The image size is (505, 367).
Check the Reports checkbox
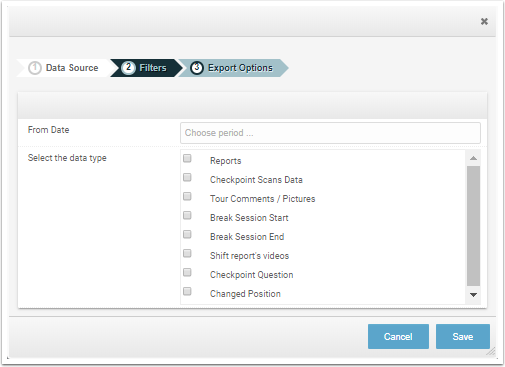[x=187, y=158]
